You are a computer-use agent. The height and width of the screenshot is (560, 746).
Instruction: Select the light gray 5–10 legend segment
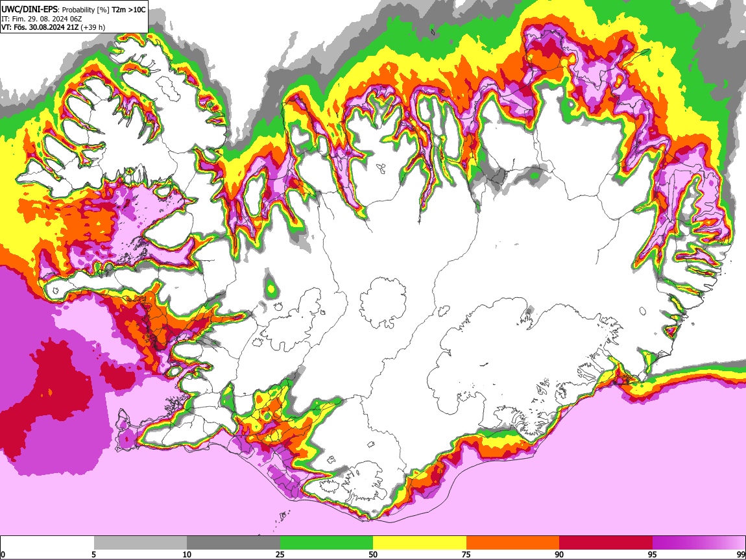140,543
